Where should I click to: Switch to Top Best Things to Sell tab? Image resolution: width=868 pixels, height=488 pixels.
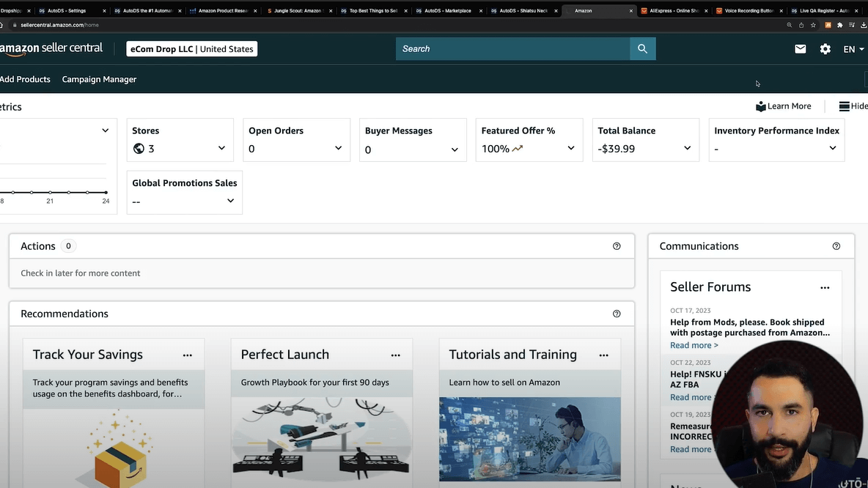(x=372, y=10)
